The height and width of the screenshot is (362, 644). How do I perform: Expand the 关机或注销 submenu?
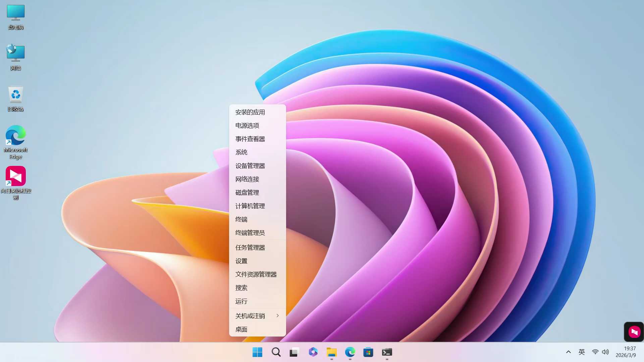[x=257, y=316]
